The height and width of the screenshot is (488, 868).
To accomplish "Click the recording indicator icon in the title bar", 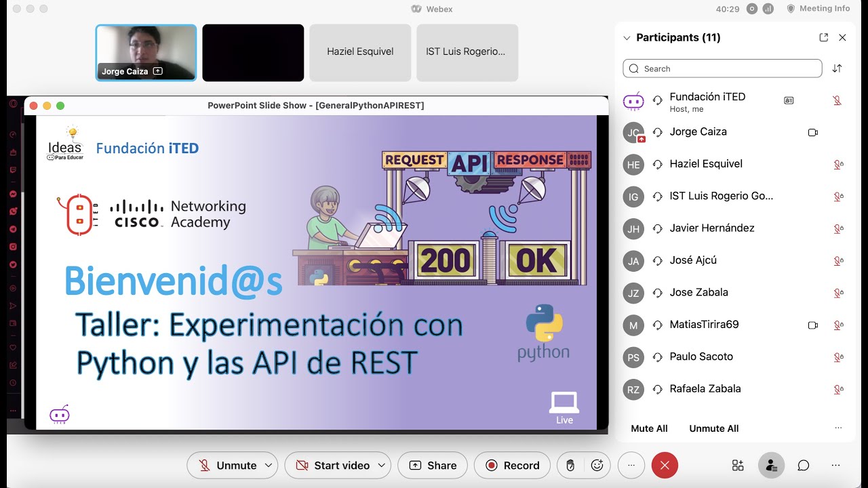I will (751, 9).
